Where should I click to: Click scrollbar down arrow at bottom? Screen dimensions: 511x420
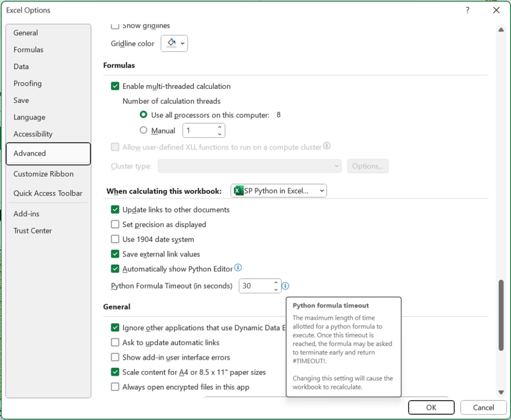coord(501,392)
